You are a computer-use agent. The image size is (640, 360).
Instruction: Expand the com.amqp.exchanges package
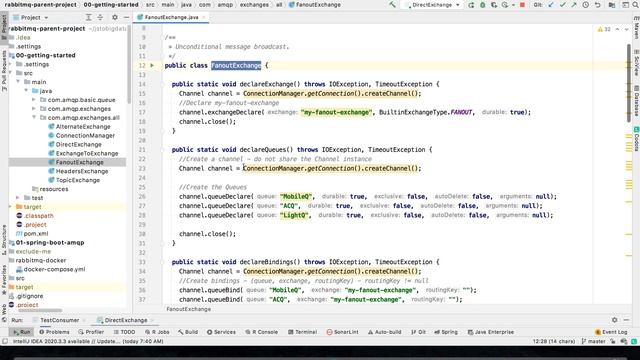pyautogui.click(x=34, y=109)
